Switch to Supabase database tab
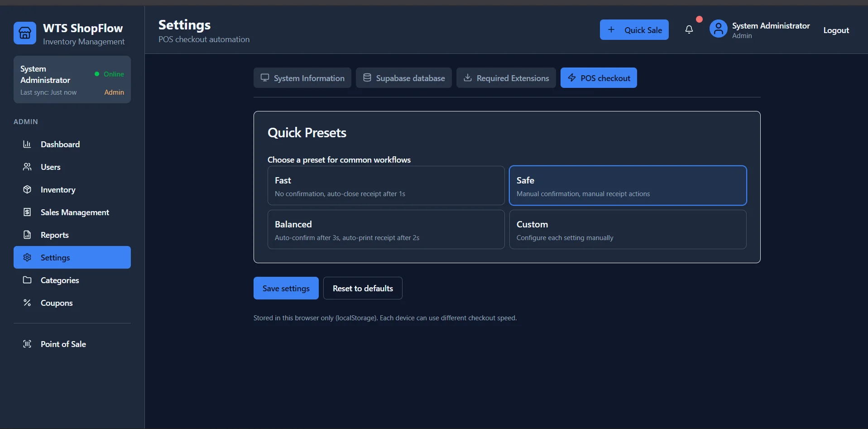This screenshot has width=868, height=429. pyautogui.click(x=404, y=78)
